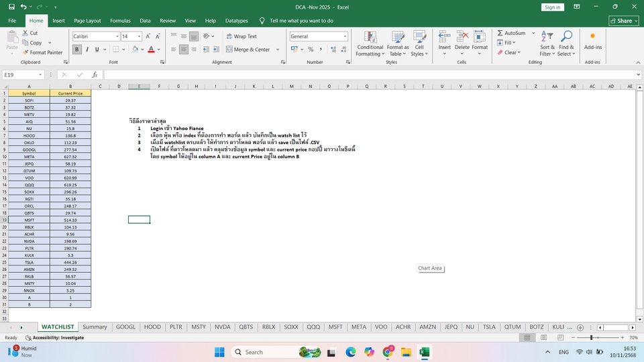Expand the Name Box dropdown arrow
Image resolution: width=644 pixels, height=362 pixels.
[40, 75]
